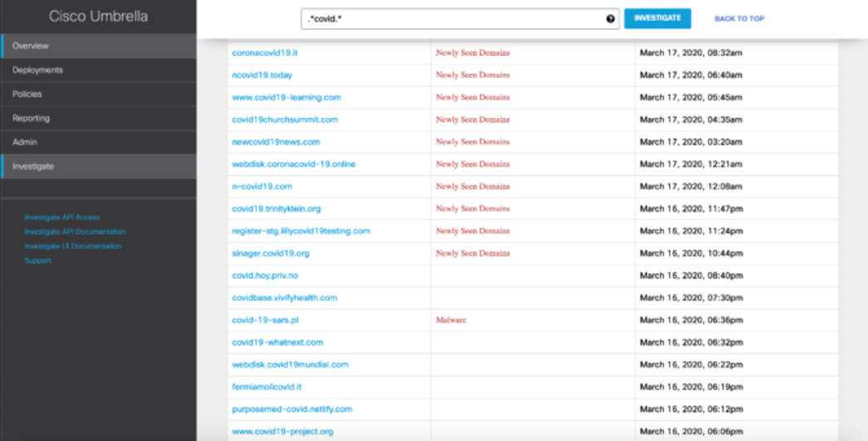Open the Admin sidebar section

(x=23, y=143)
